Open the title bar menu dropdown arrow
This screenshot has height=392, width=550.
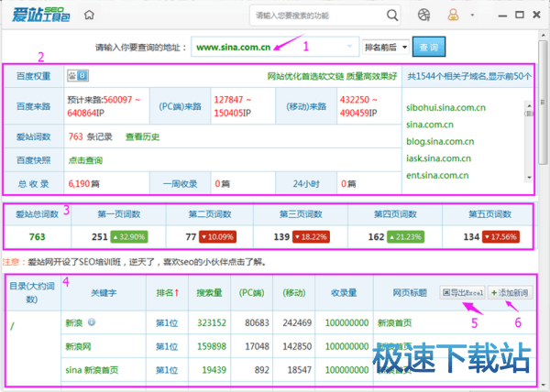pyautogui.click(x=471, y=16)
